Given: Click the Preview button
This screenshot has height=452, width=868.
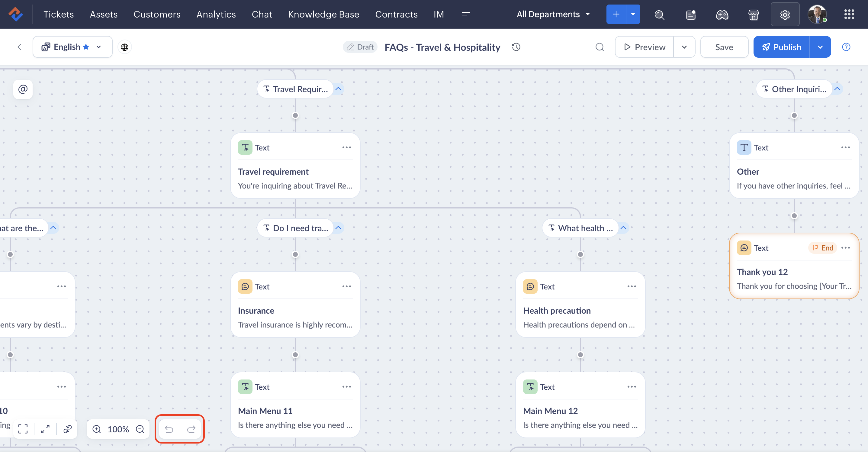Looking at the screenshot, I should click(644, 47).
